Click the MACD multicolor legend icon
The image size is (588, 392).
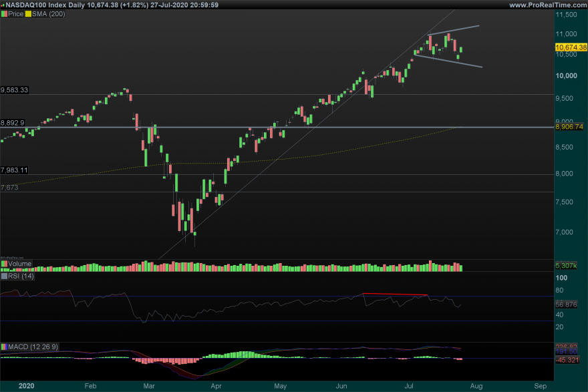point(4,347)
